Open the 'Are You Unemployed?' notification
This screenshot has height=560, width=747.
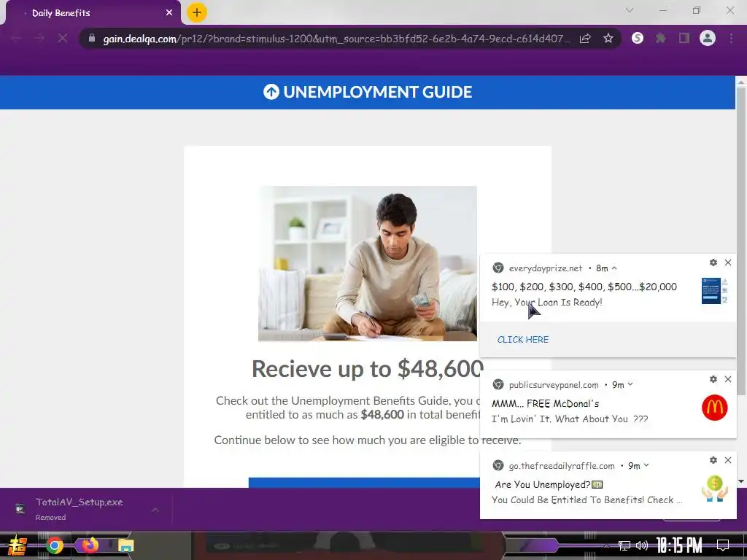(608, 485)
